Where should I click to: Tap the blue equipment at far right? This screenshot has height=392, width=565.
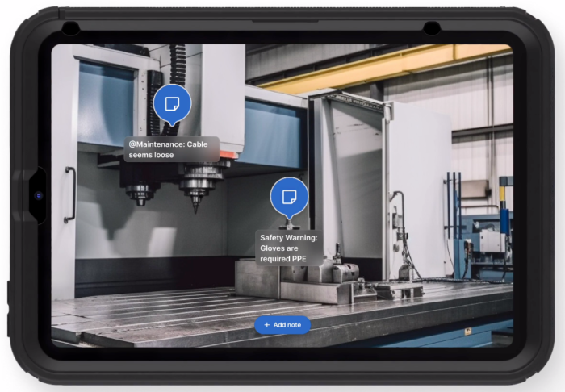[x=488, y=242]
